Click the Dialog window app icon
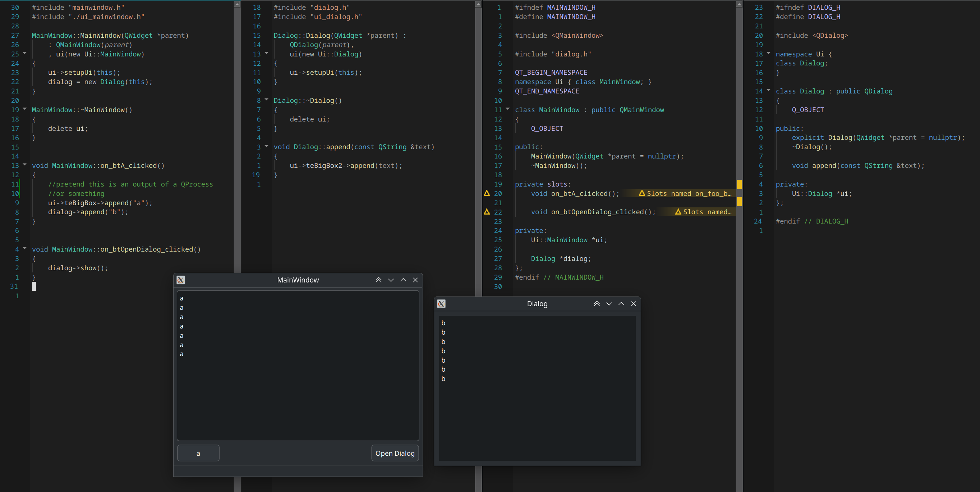Viewport: 980px width, 492px height. click(x=441, y=304)
